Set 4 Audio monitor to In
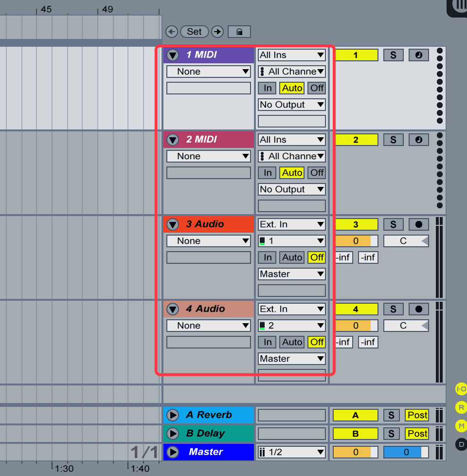 (x=268, y=342)
